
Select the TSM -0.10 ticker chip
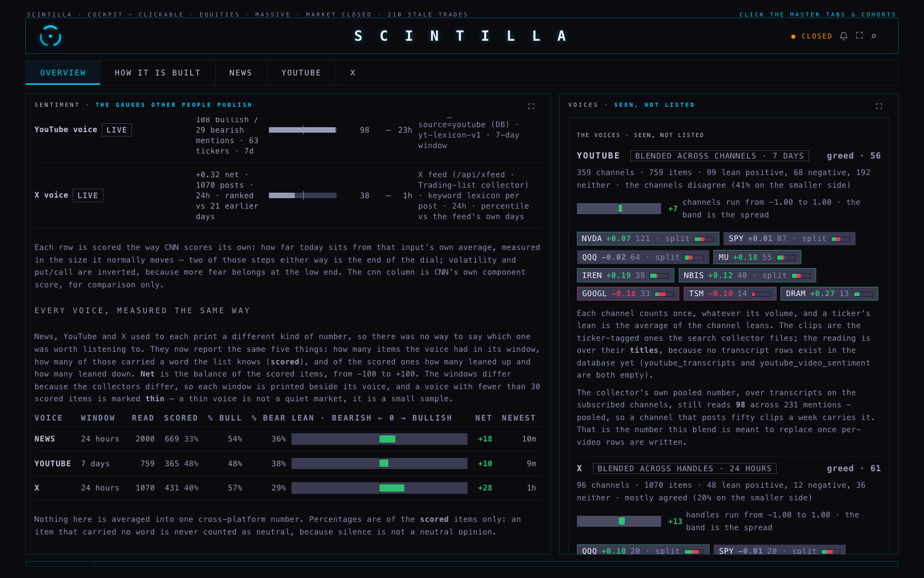(x=730, y=293)
